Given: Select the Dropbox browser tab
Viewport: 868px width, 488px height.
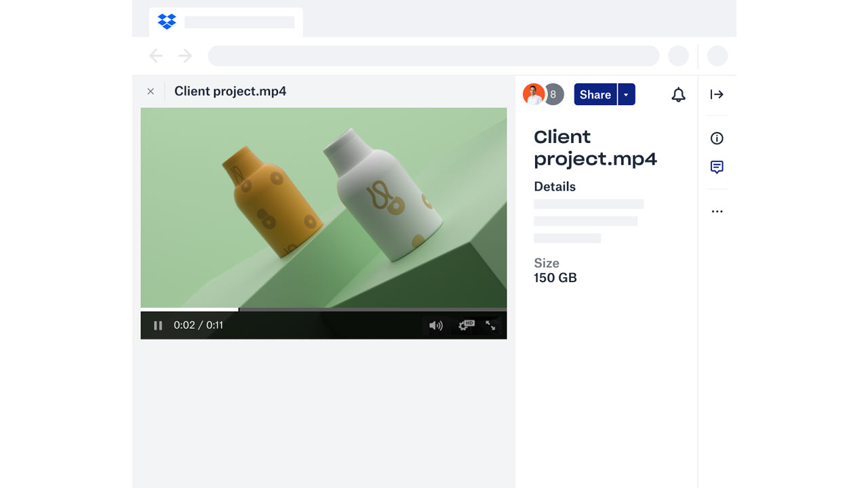Looking at the screenshot, I should click(x=226, y=22).
